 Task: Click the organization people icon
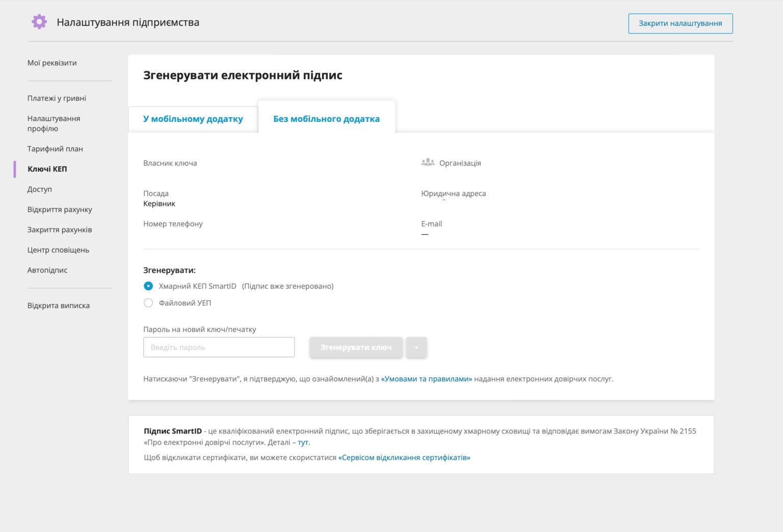[428, 163]
